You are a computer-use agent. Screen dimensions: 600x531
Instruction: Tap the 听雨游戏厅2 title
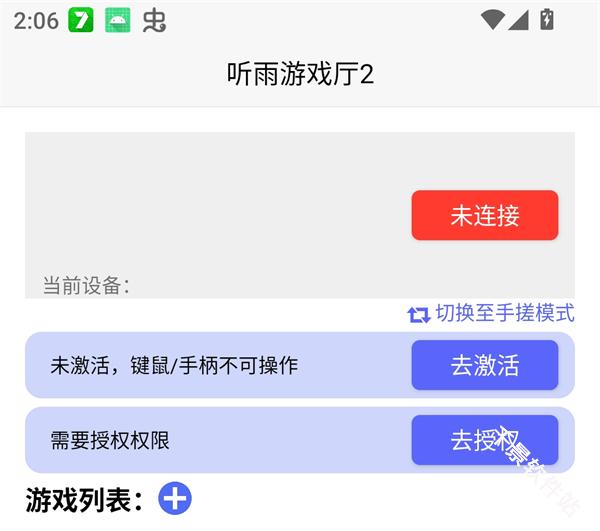(300, 75)
